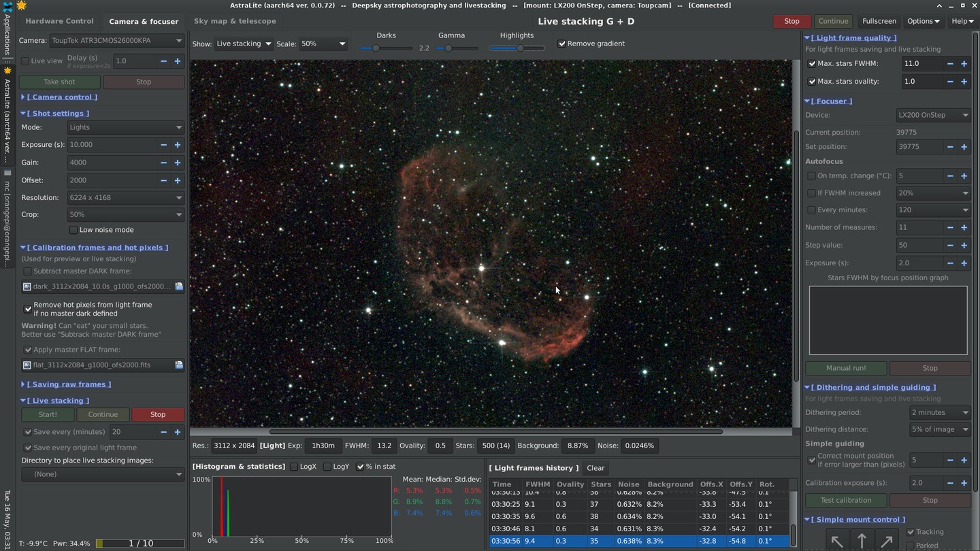Decrease Step value in Focuser
Image resolution: width=980 pixels, height=551 pixels.
tap(950, 245)
